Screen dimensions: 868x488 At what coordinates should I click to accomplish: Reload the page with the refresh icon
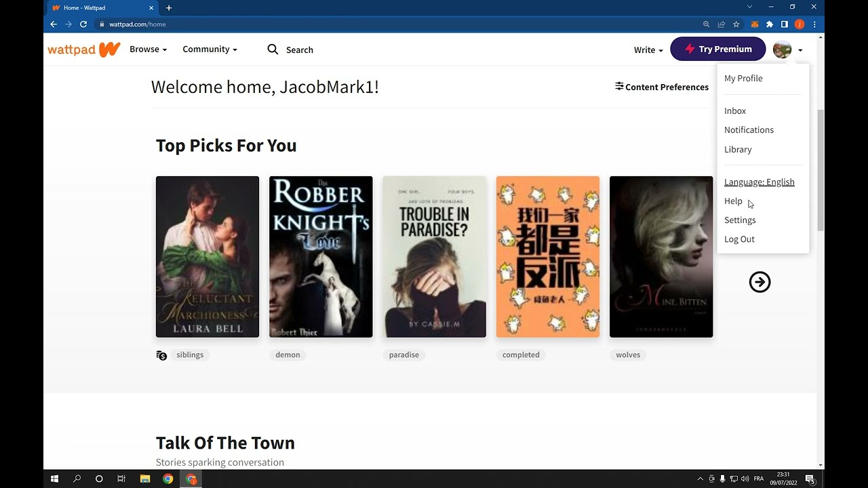(x=83, y=24)
